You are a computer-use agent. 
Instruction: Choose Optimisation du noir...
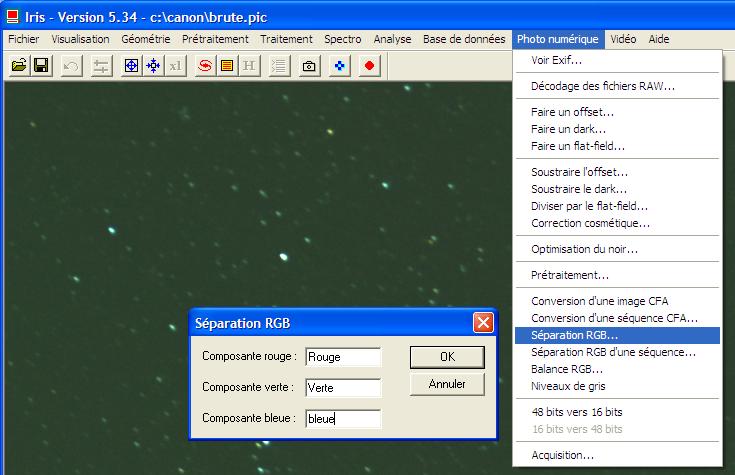(617, 249)
